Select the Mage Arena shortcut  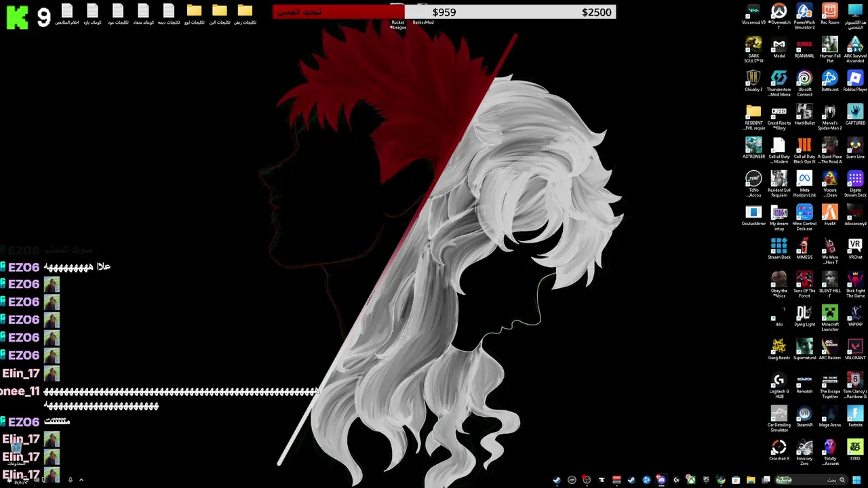click(x=829, y=417)
